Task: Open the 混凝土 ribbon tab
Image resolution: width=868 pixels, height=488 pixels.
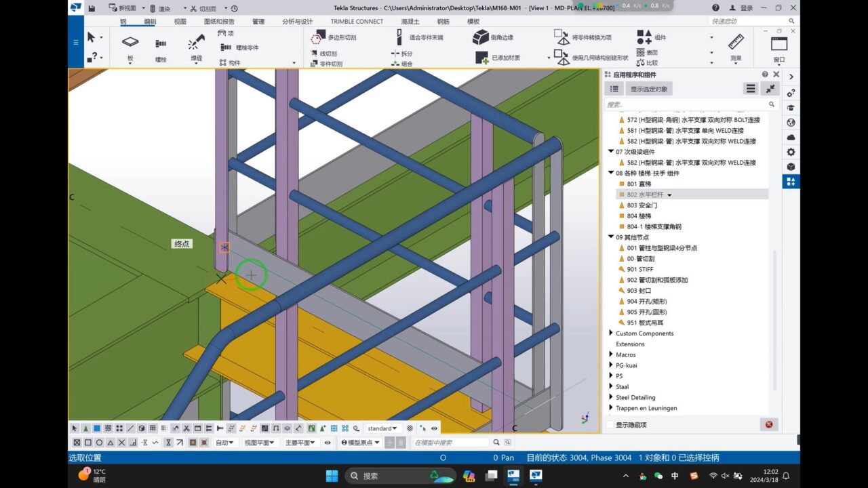Action: (x=410, y=21)
